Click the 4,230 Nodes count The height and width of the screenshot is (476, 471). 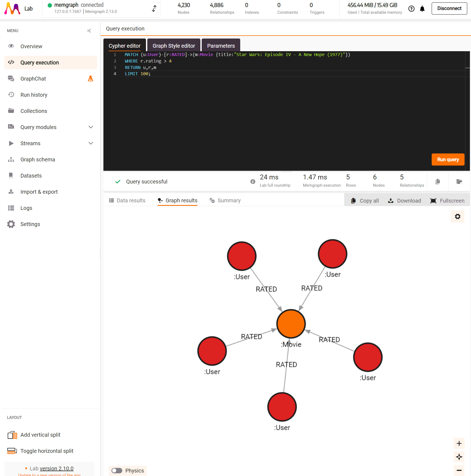(184, 8)
